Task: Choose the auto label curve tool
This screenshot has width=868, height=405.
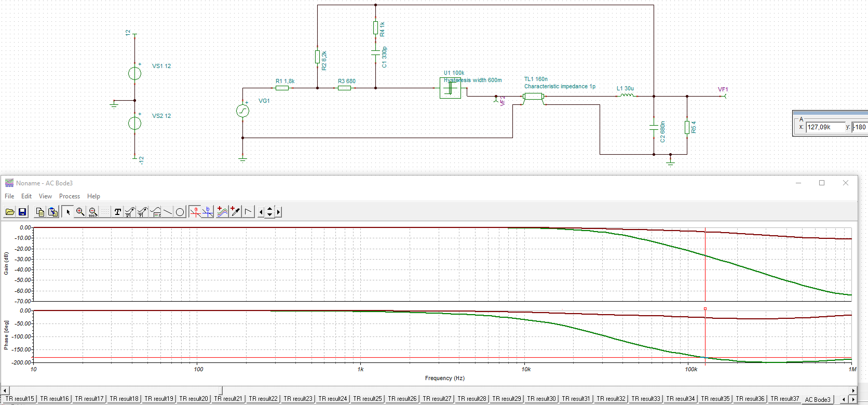Action: coord(130,212)
